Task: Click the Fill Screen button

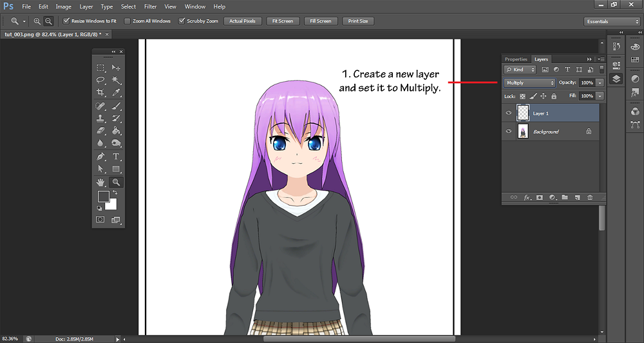Action: click(321, 21)
